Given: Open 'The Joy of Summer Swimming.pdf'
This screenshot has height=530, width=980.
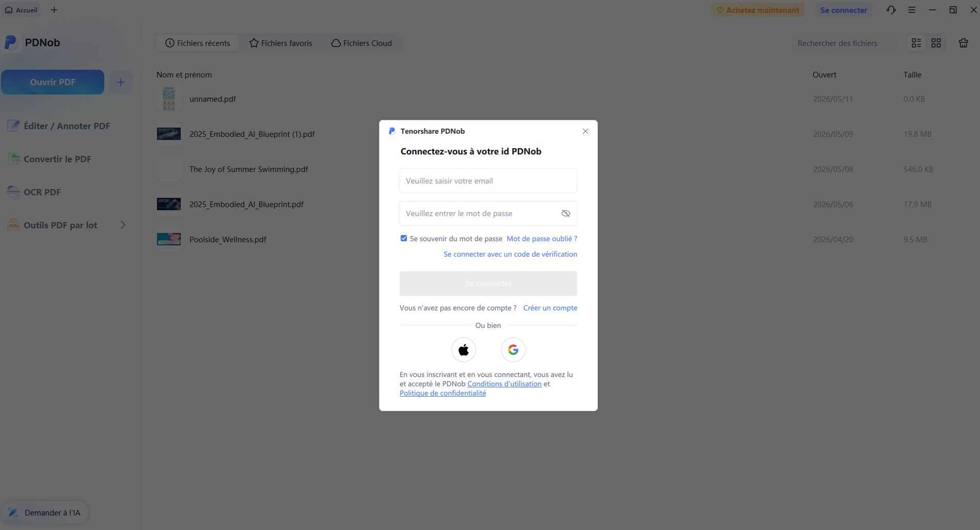Looking at the screenshot, I should click(x=249, y=169).
